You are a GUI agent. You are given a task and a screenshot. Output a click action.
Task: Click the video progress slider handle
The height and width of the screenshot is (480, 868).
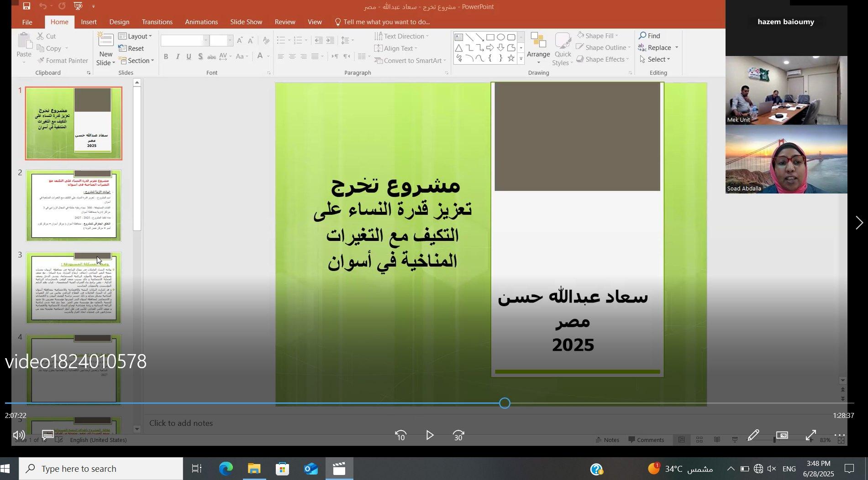pos(505,403)
